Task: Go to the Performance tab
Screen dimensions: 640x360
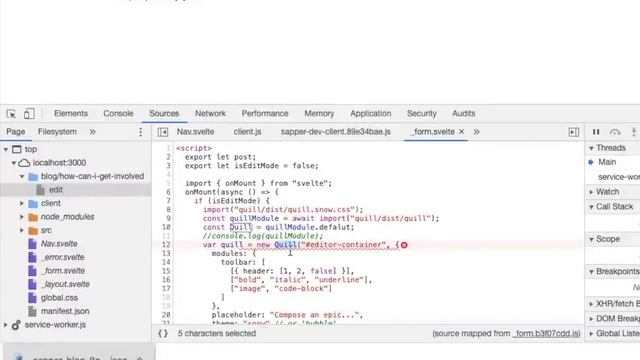Action: (x=265, y=113)
